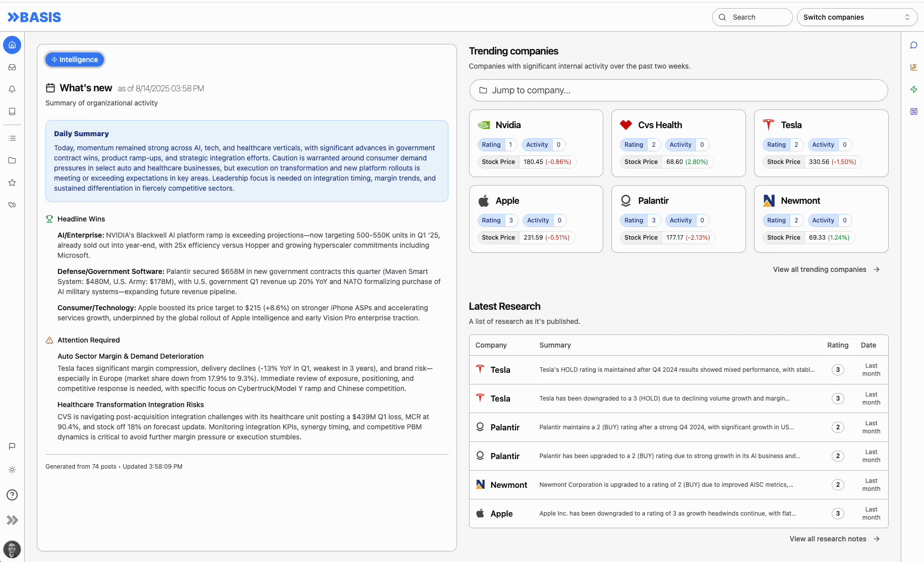Click 'Generated from 74 posts' footer text

click(x=81, y=467)
